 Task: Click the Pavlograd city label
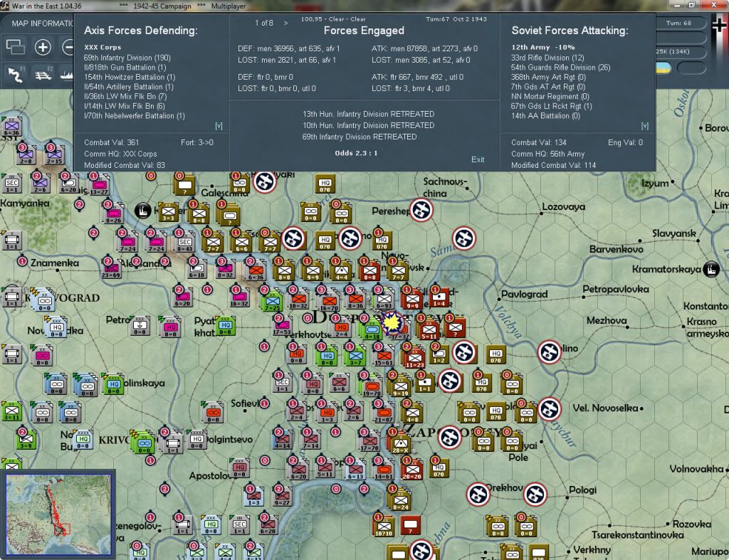click(x=524, y=294)
